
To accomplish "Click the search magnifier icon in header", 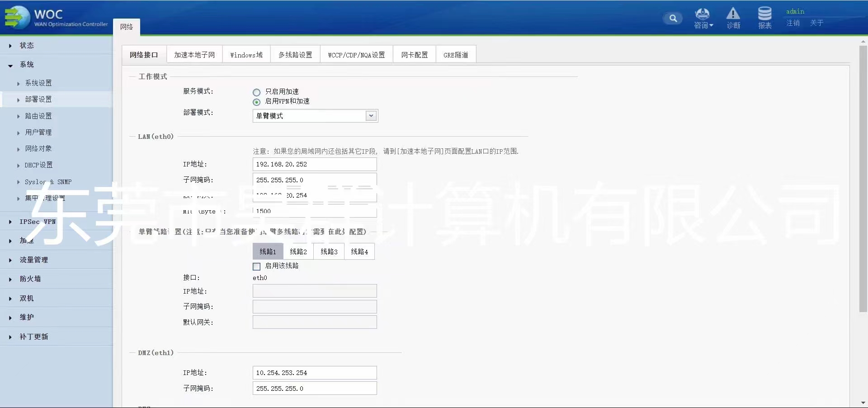I will click(x=673, y=19).
